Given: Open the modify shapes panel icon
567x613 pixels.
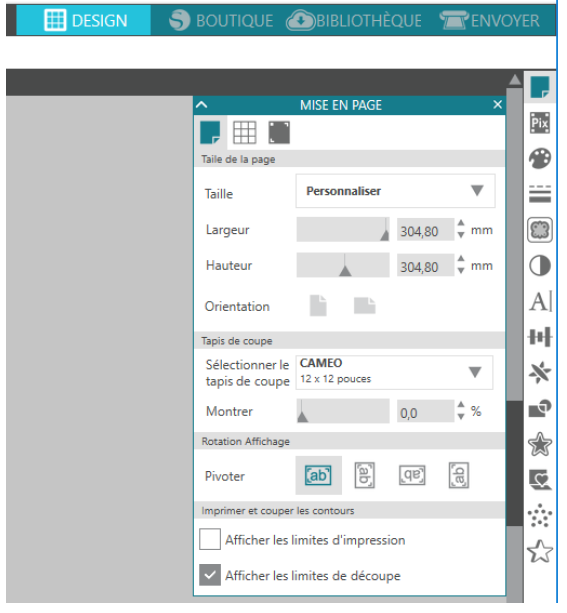Looking at the screenshot, I should coord(540,408).
